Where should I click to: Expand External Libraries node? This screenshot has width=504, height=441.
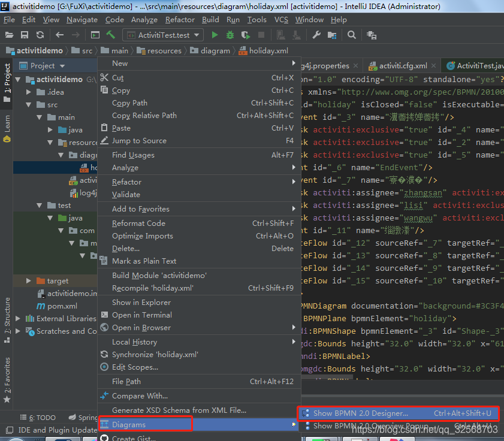point(18,319)
